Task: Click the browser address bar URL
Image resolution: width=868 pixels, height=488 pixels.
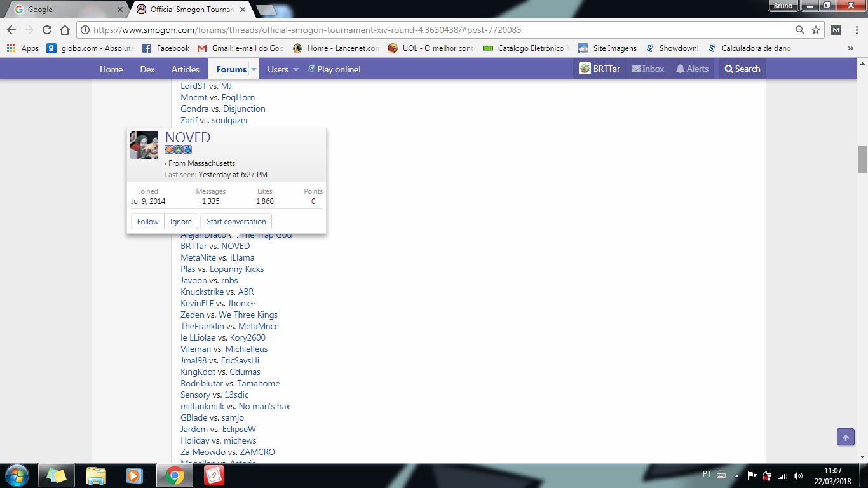Action: (x=305, y=30)
